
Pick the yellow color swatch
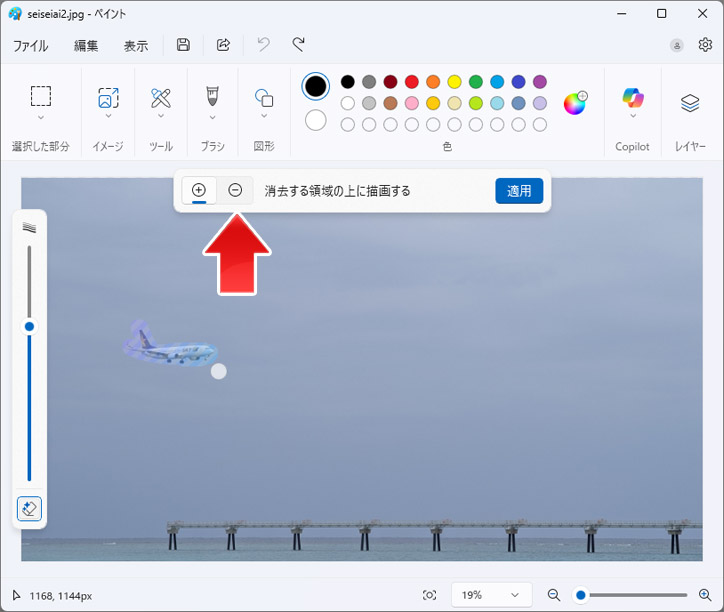(454, 82)
